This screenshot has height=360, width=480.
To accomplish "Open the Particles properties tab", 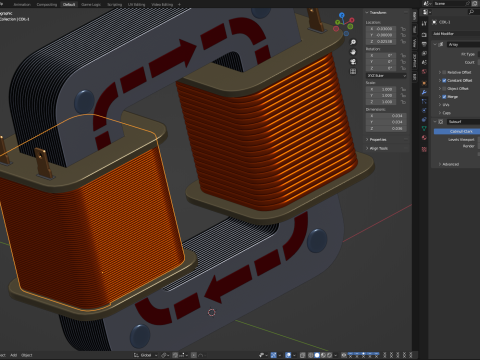I will point(424,101).
